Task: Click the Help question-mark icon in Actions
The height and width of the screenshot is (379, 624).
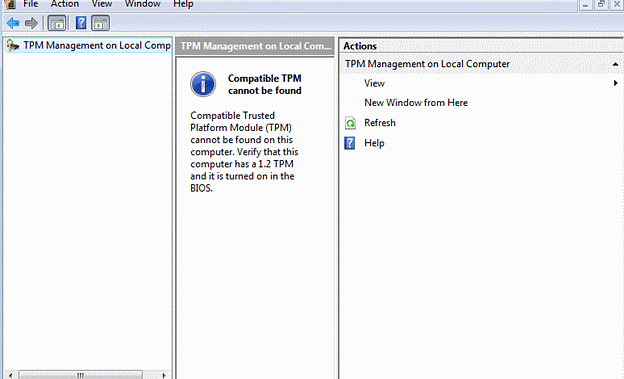Action: coord(349,143)
